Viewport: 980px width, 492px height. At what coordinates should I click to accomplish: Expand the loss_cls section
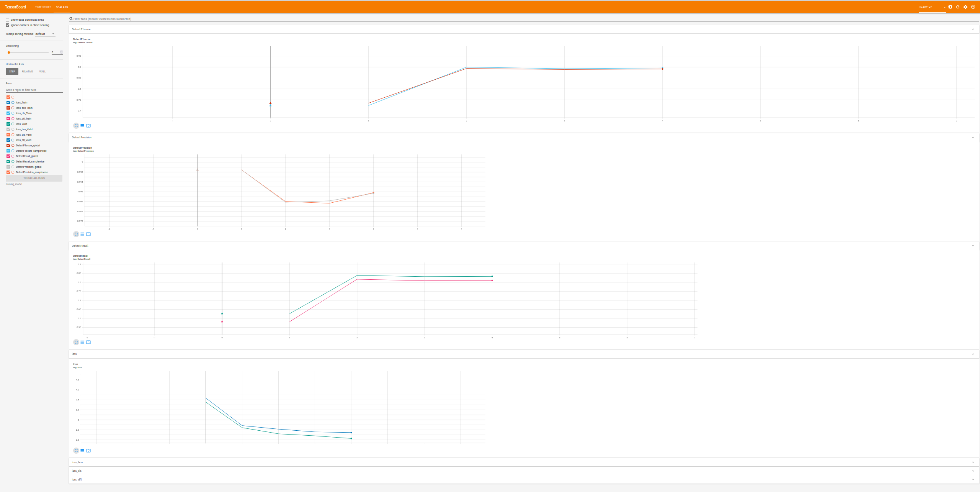973,471
